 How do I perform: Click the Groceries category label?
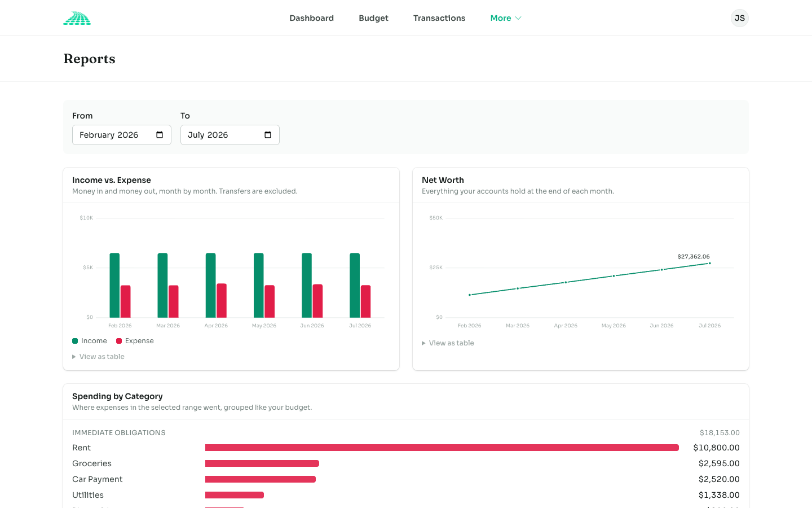(92, 463)
